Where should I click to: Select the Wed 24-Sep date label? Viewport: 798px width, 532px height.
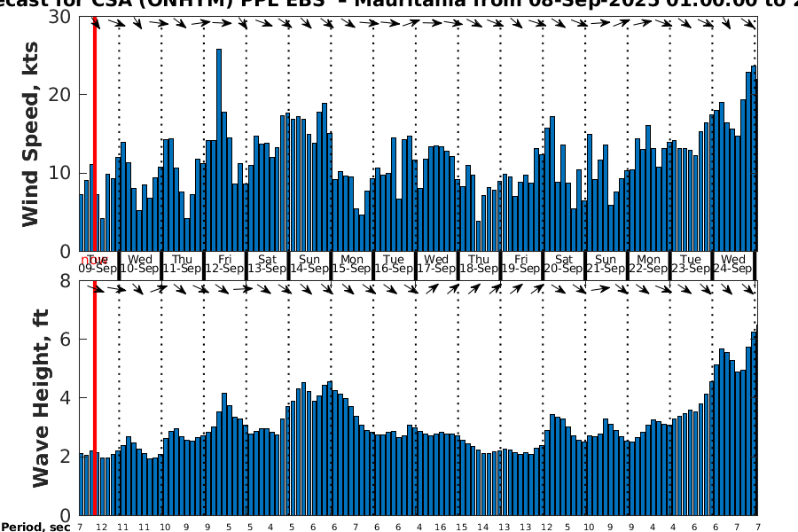point(733,264)
